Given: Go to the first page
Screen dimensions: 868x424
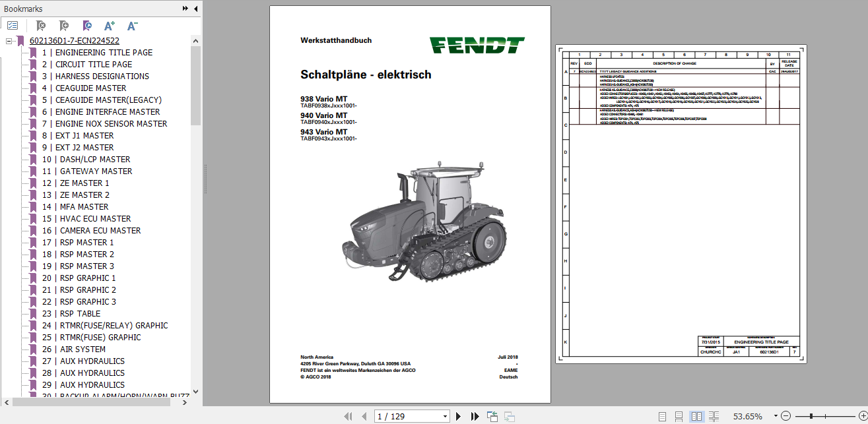Looking at the screenshot, I should [x=348, y=416].
